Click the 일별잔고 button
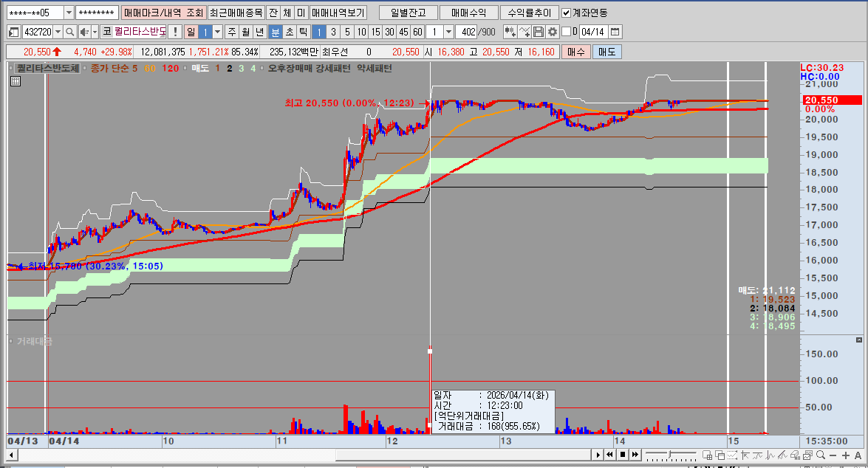The width and height of the screenshot is (868, 468). [409, 13]
